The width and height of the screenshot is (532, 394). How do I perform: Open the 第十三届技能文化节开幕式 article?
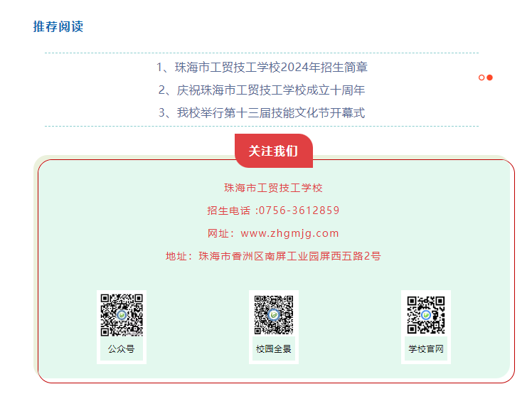(x=262, y=112)
